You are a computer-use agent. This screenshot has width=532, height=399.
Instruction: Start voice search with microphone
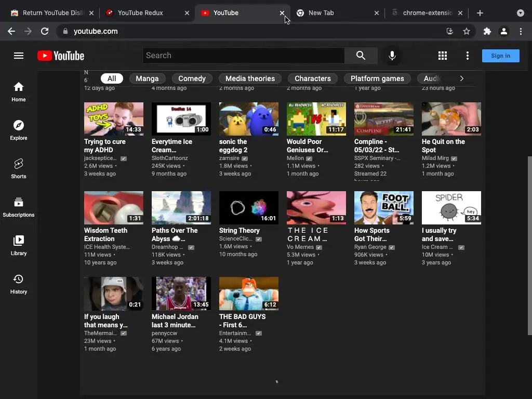tap(392, 56)
